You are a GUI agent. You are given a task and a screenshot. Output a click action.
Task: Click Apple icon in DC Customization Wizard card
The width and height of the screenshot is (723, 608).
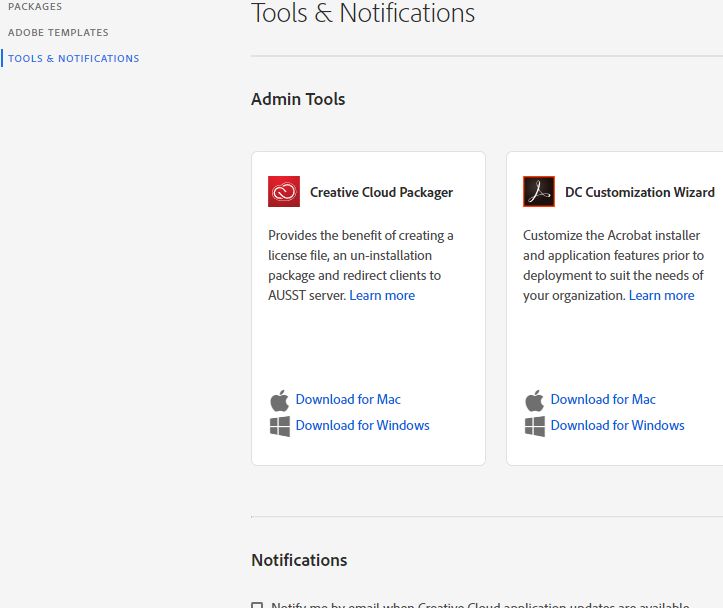pyautogui.click(x=534, y=400)
